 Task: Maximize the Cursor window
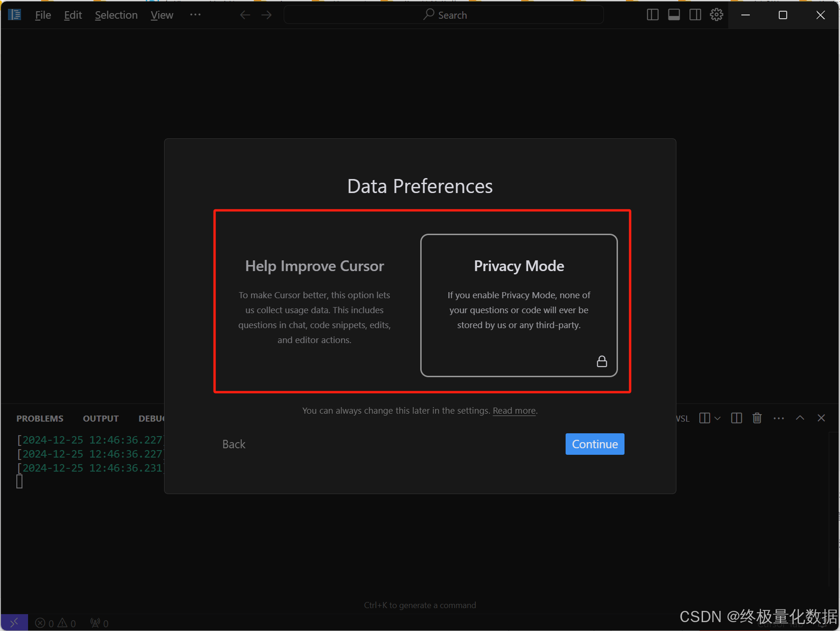tap(783, 15)
